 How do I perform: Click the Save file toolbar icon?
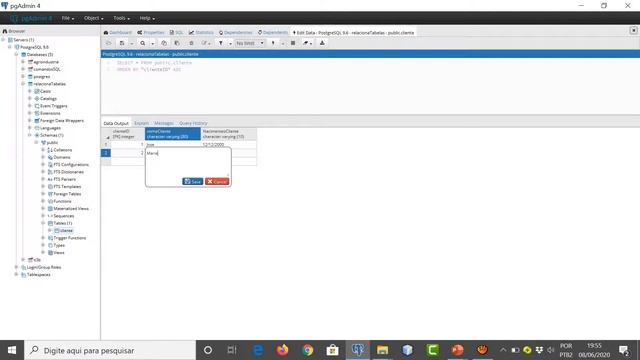122,43
